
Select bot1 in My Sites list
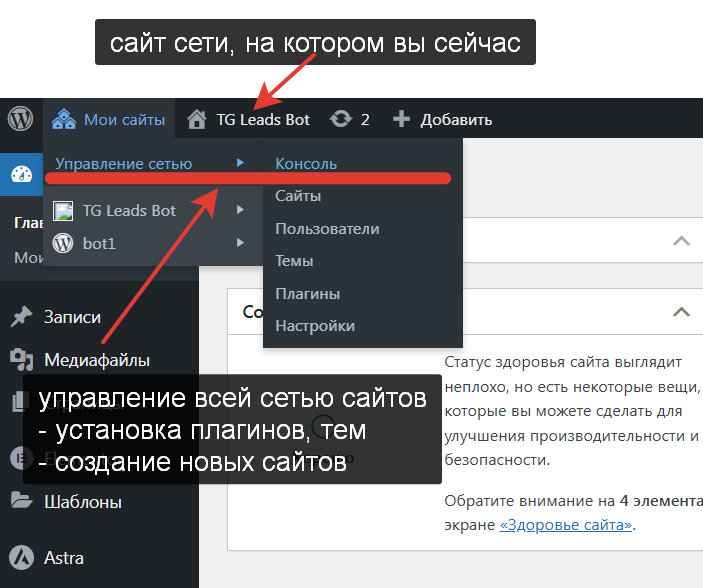pos(99,244)
